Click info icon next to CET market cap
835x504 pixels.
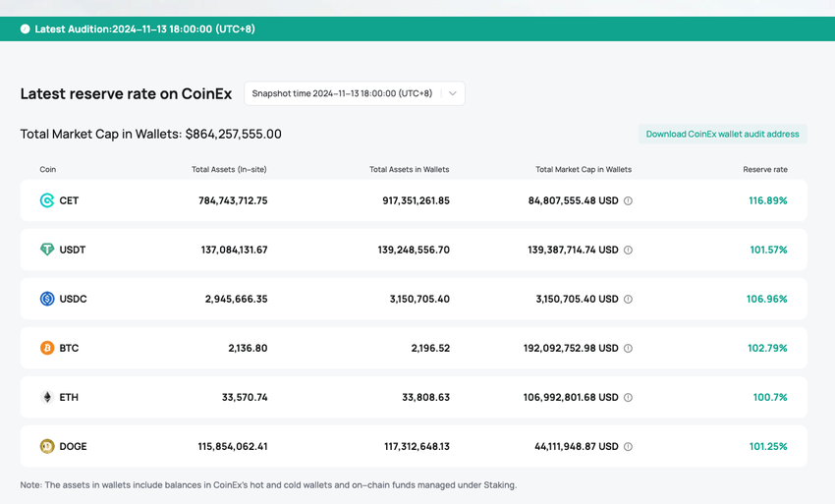(629, 200)
